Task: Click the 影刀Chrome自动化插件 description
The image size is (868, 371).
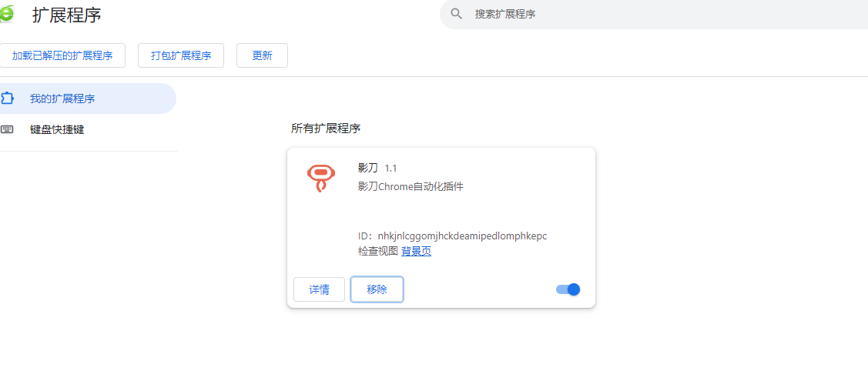Action: click(411, 187)
